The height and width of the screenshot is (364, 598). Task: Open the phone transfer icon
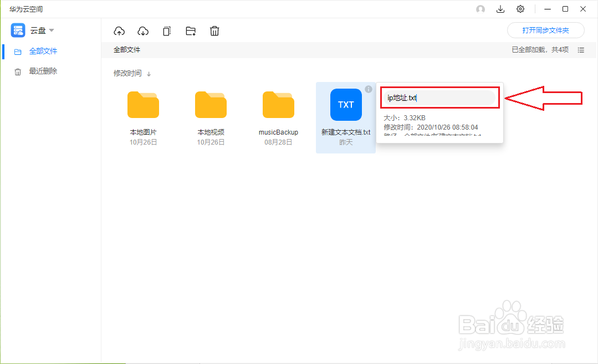tap(167, 31)
